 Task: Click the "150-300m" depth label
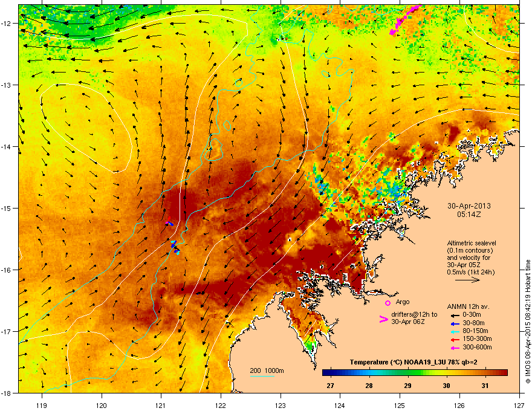[x=477, y=338]
